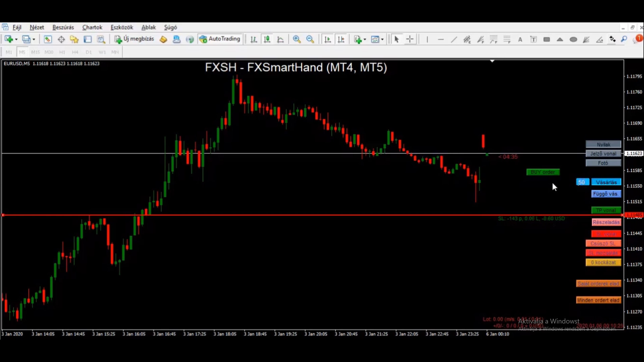
Task: Zoom in on the chart
Action: coord(297,39)
